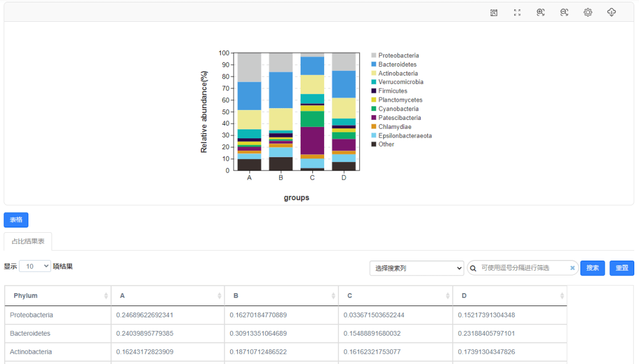Toggle Cyanobacteria legend item
Image resolution: width=639 pixels, height=364 pixels.
[x=398, y=109]
